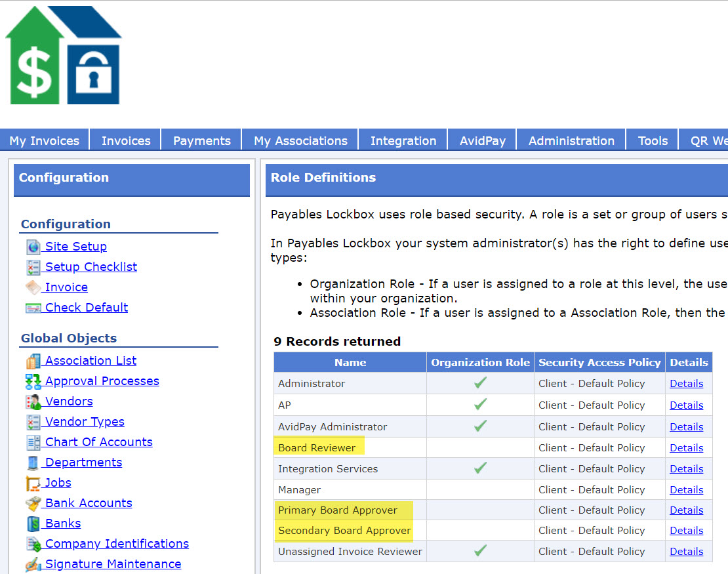728x574 pixels.
Task: Click the Security Access Policy column header
Action: pyautogui.click(x=599, y=362)
